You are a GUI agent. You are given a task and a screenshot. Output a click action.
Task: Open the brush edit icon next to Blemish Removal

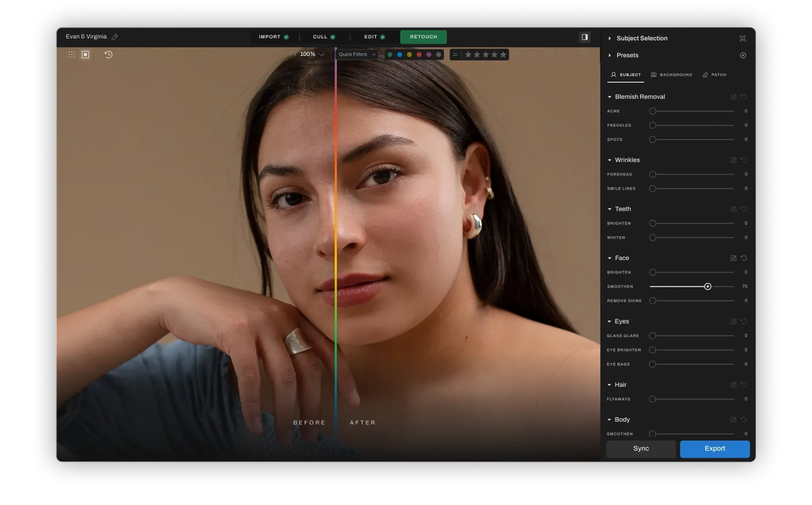[x=733, y=97]
